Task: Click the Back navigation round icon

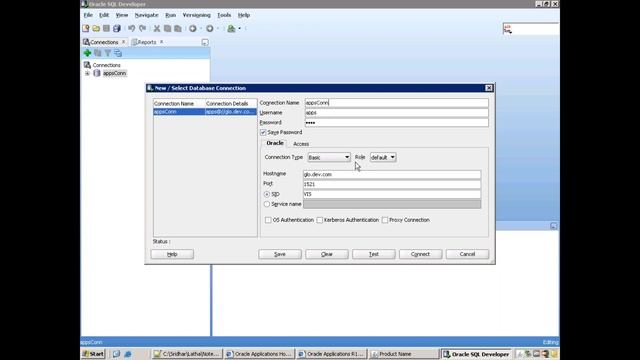Action: (193, 29)
